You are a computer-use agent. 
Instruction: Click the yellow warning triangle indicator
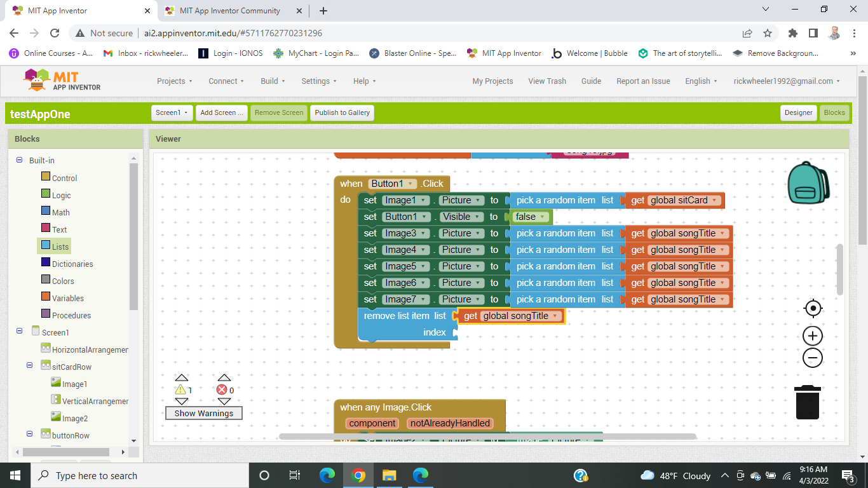pos(180,390)
